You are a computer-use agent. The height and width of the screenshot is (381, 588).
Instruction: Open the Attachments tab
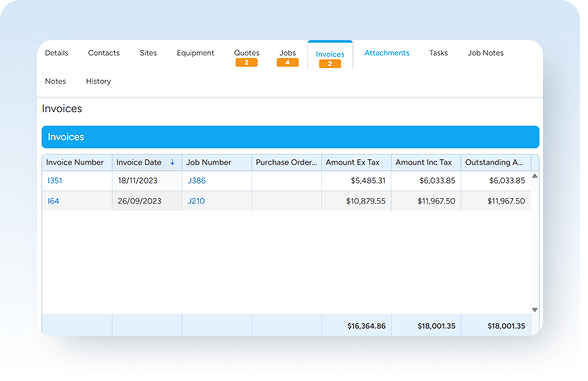(387, 53)
